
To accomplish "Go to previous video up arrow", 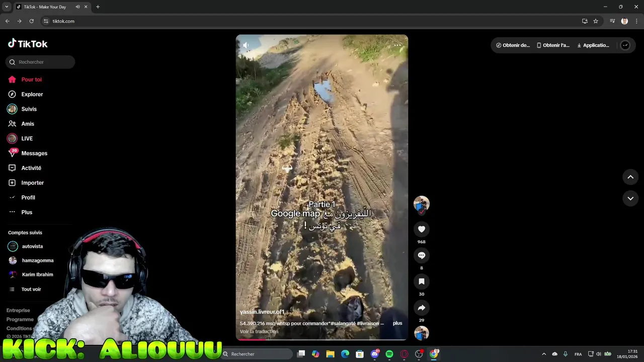I will tap(630, 177).
